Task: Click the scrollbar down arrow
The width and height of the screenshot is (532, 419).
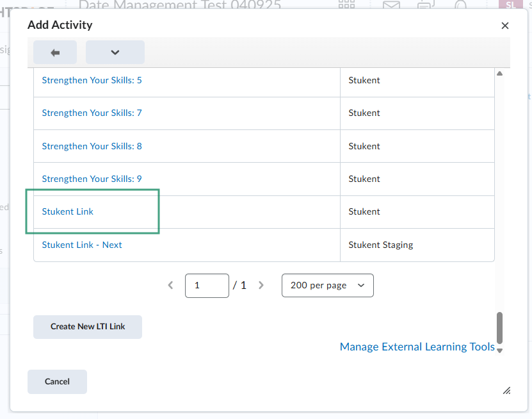Action: pos(499,350)
